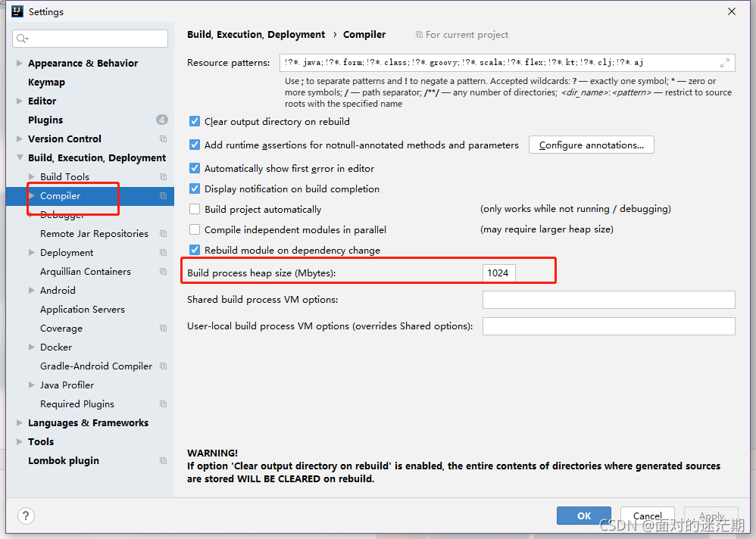This screenshot has height=539, width=756.
Task: Click the Configure annotations button
Action: 591,145
